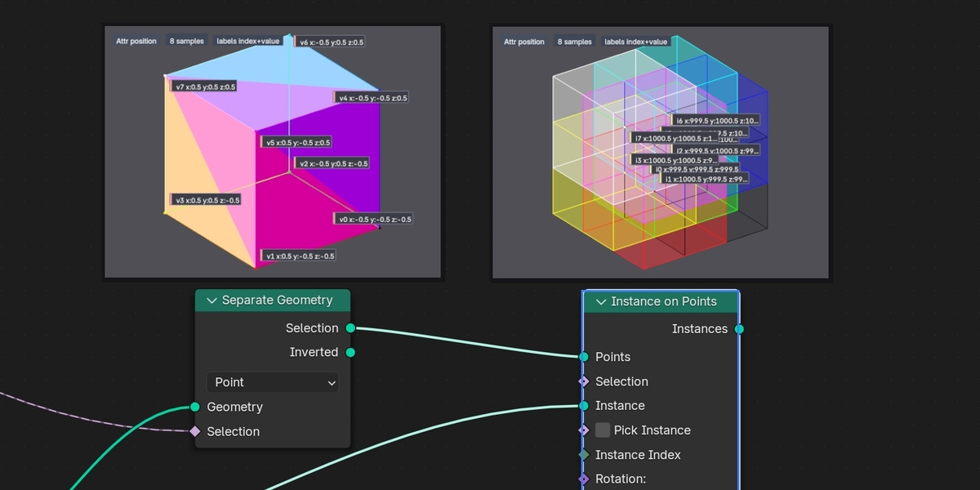Click the Inverted output socket
The width and height of the screenshot is (980, 490).
click(x=350, y=352)
